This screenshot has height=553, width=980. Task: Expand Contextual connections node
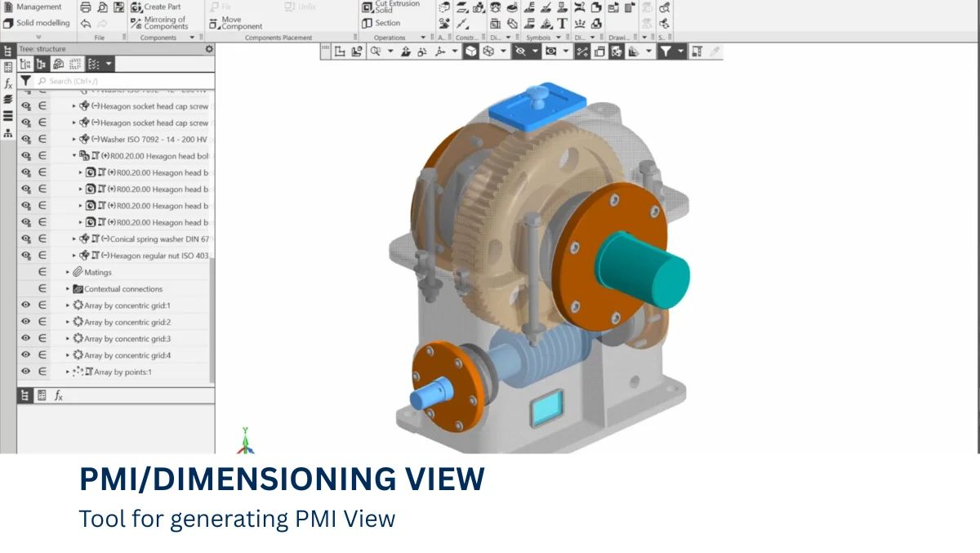pyautogui.click(x=68, y=288)
